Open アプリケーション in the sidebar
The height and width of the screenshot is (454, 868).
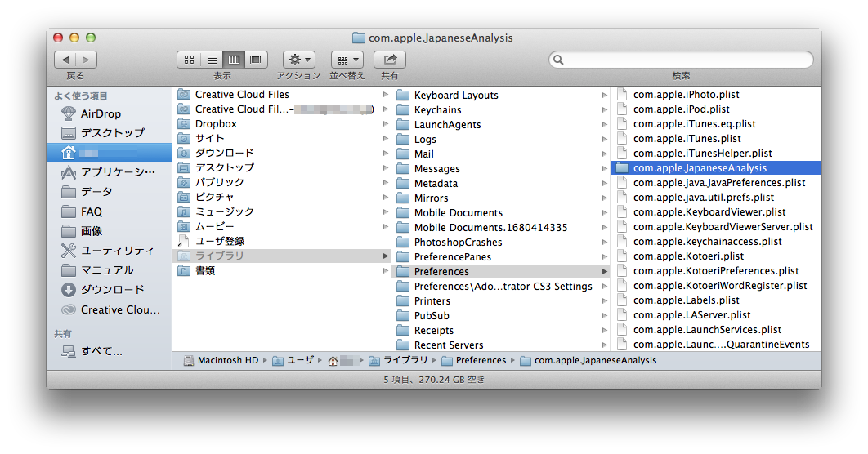[109, 172]
